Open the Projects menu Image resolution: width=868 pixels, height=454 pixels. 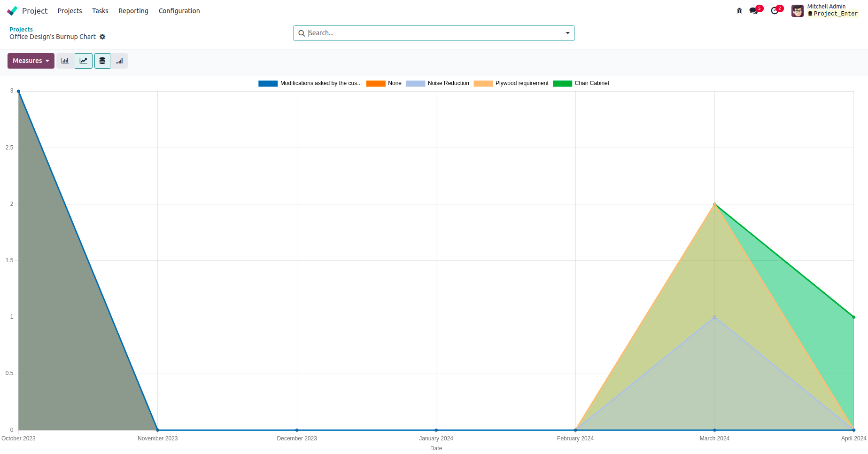coord(70,11)
